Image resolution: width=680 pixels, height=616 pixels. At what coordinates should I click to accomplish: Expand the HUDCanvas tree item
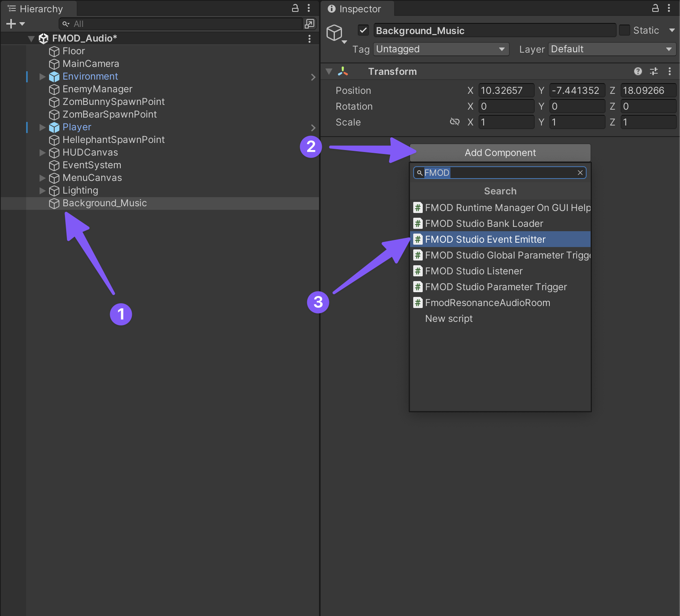tap(42, 152)
